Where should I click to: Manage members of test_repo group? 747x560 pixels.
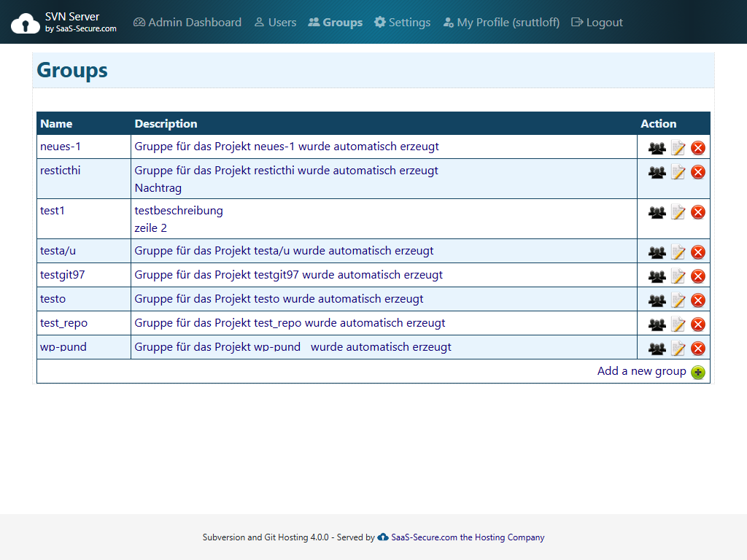tap(657, 324)
